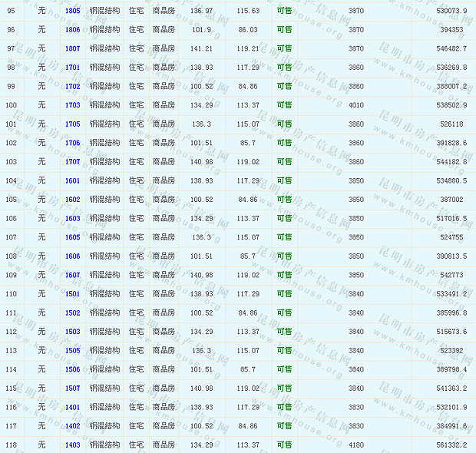
Task: Open room 1601 link
Action: coord(72,180)
